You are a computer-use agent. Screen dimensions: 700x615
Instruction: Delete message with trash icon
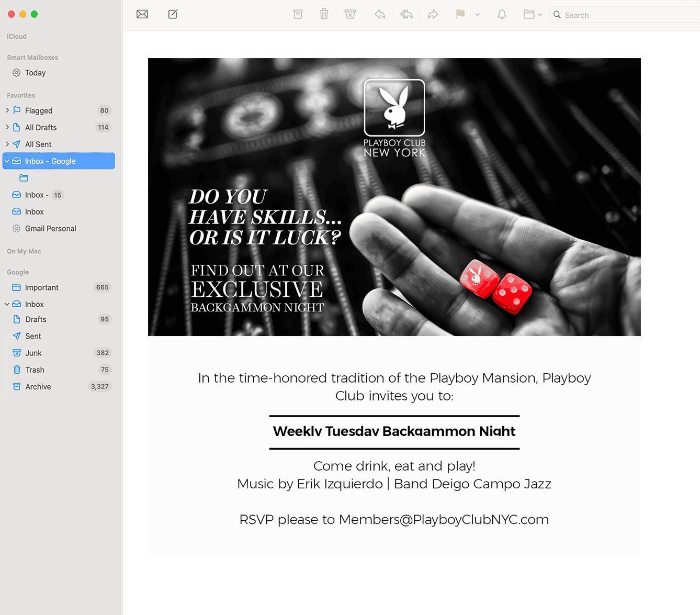coord(324,14)
